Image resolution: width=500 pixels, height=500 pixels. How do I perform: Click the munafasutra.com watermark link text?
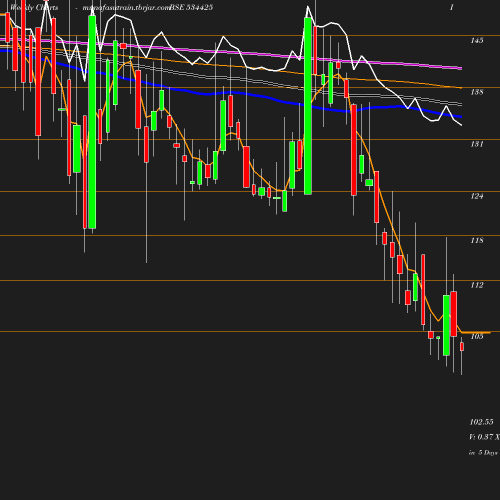pyautogui.click(x=127, y=8)
